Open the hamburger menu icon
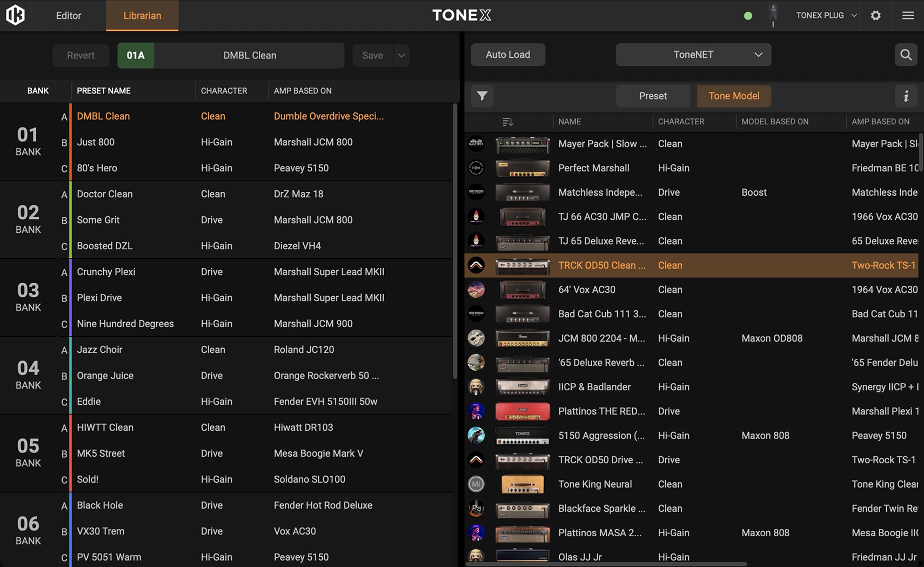The height and width of the screenshot is (567, 924). pos(908,15)
